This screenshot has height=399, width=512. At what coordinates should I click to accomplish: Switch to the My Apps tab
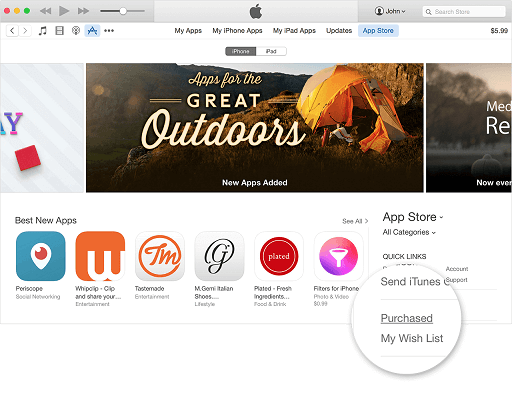click(188, 31)
